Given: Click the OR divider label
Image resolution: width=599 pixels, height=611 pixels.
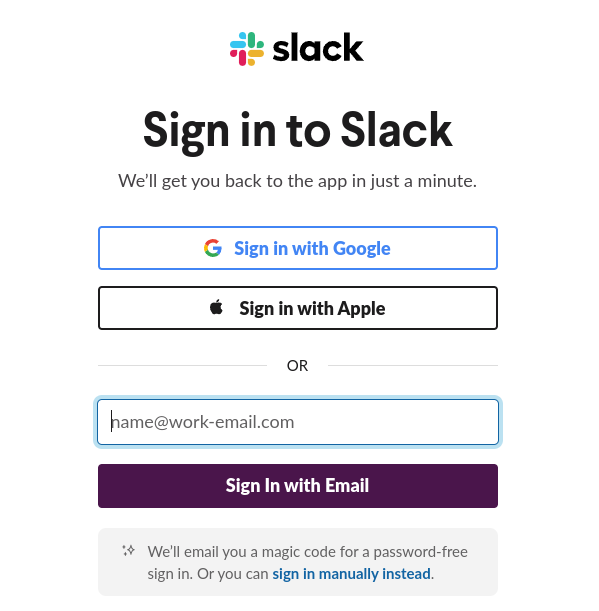Looking at the screenshot, I should point(297,366).
